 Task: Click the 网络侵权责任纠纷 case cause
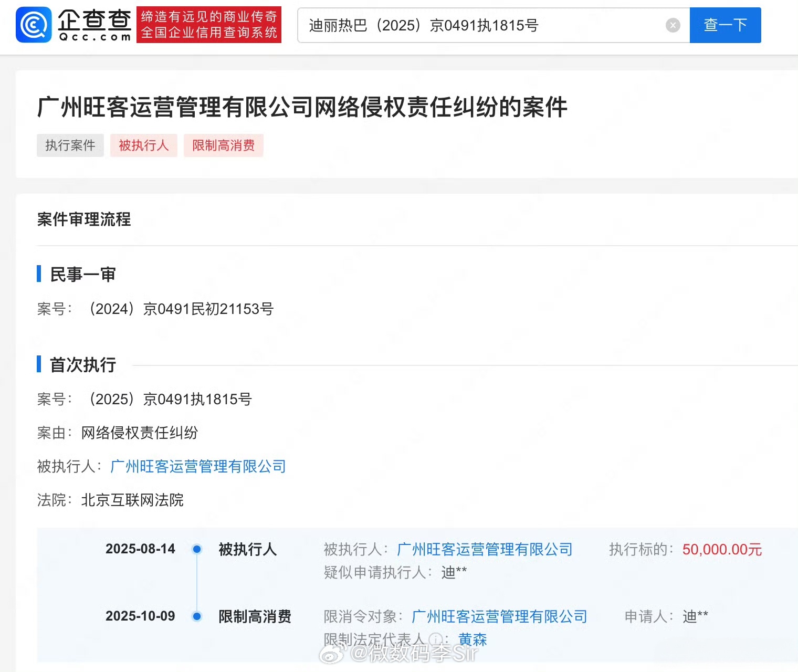(x=140, y=433)
